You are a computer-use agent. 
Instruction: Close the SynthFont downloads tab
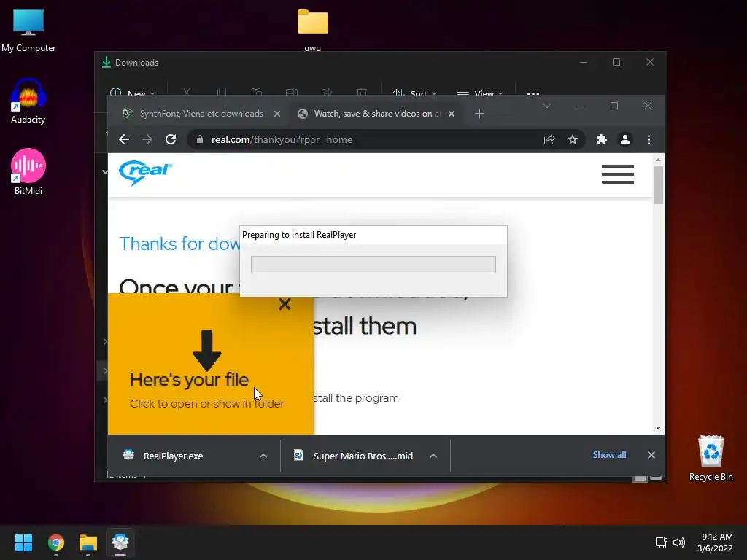click(x=276, y=114)
